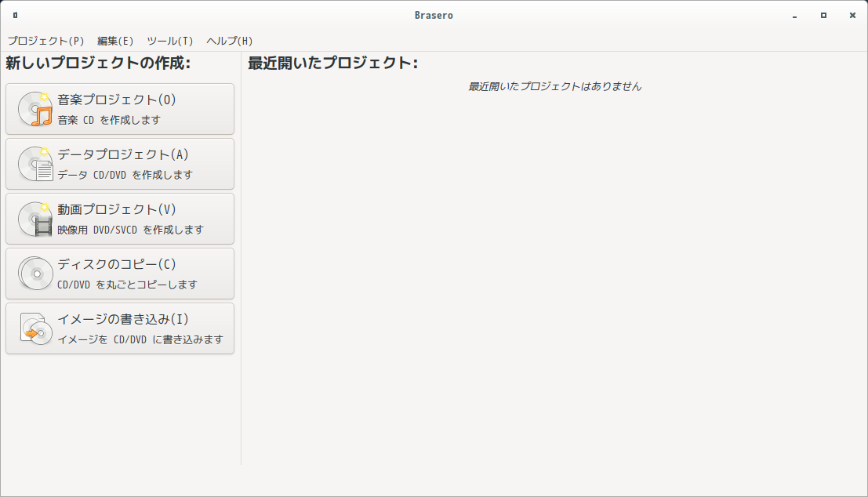
Task: Close the Brasero window
Action: pyautogui.click(x=852, y=16)
